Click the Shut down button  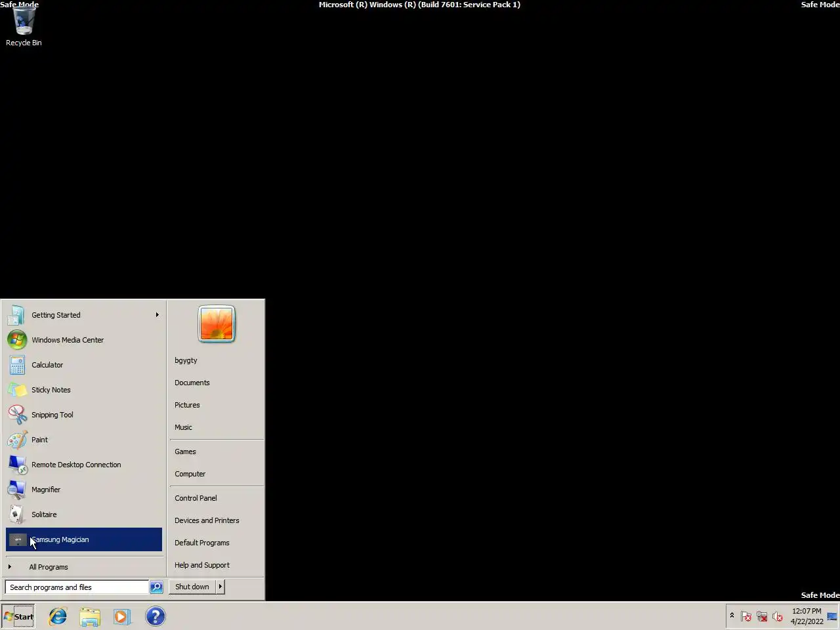coord(192,587)
